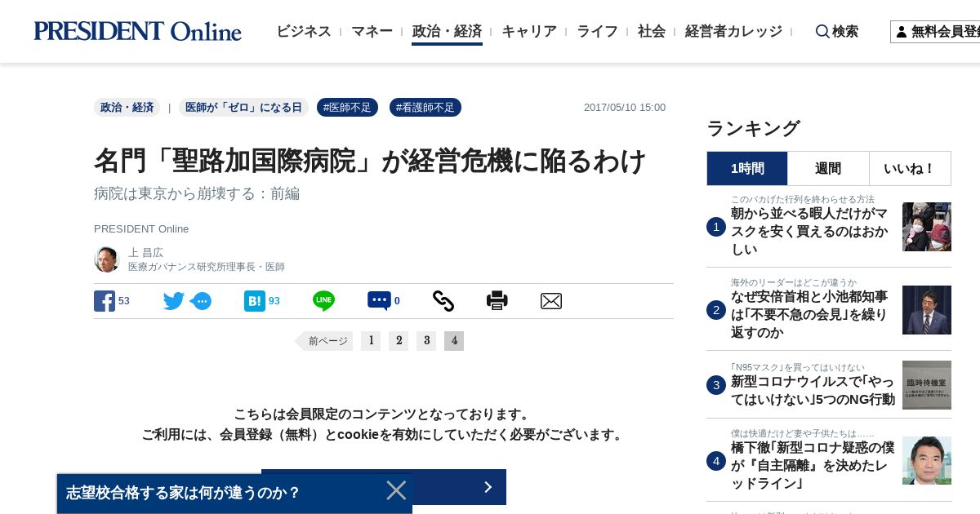Open 医師が「ゼロ」になる日 series tag
980x514 pixels.
pyautogui.click(x=243, y=108)
